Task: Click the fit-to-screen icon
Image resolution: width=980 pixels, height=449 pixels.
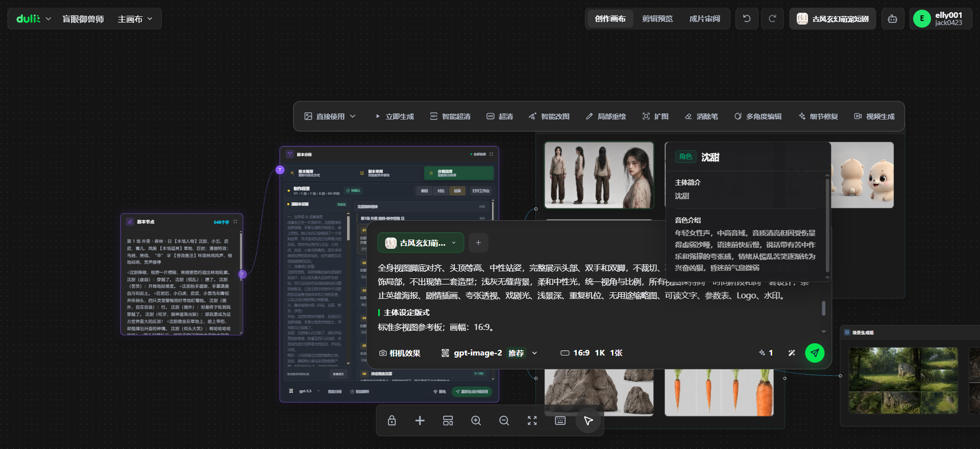Action: click(x=532, y=420)
